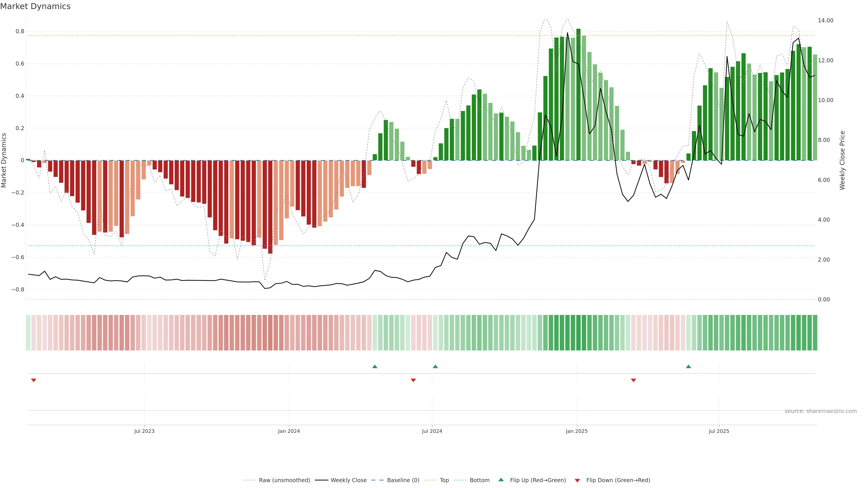Click the green Flip Up marker nearest Jul 2024

[x=435, y=366]
